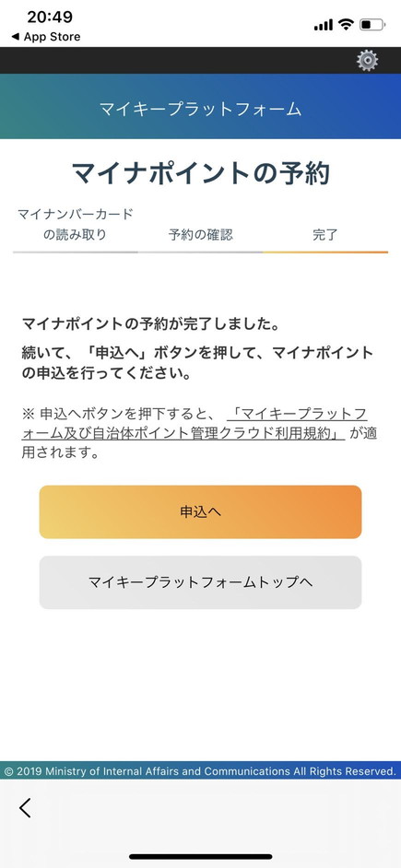Select the 予約の確認 step
The height and width of the screenshot is (868, 401).
201,235
